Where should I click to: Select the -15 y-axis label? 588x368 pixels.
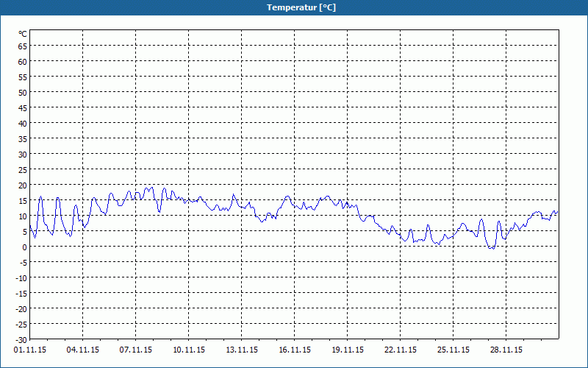click(21, 293)
